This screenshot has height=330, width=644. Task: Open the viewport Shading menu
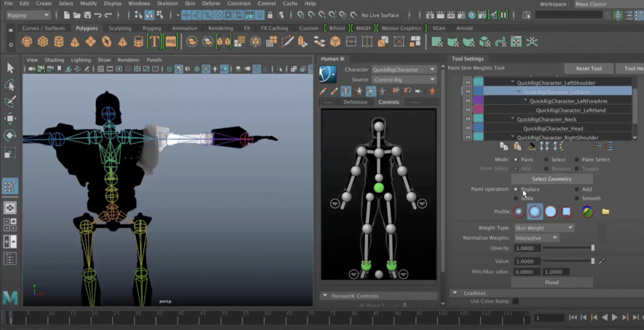coord(54,60)
